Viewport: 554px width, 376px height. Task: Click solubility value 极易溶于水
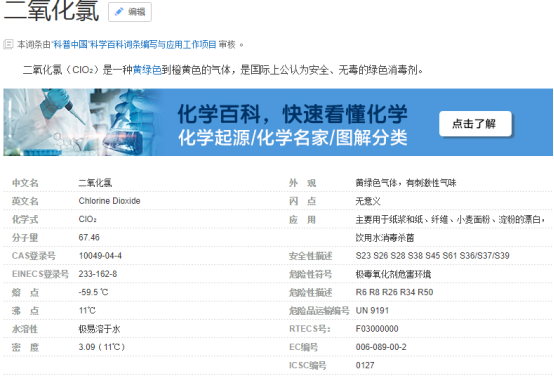click(100, 329)
